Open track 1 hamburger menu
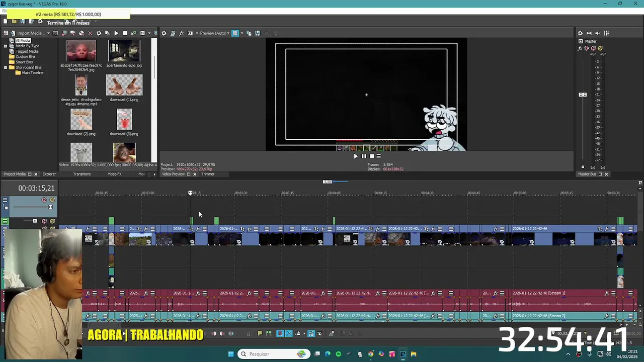The height and width of the screenshot is (362, 644). (x=5, y=200)
